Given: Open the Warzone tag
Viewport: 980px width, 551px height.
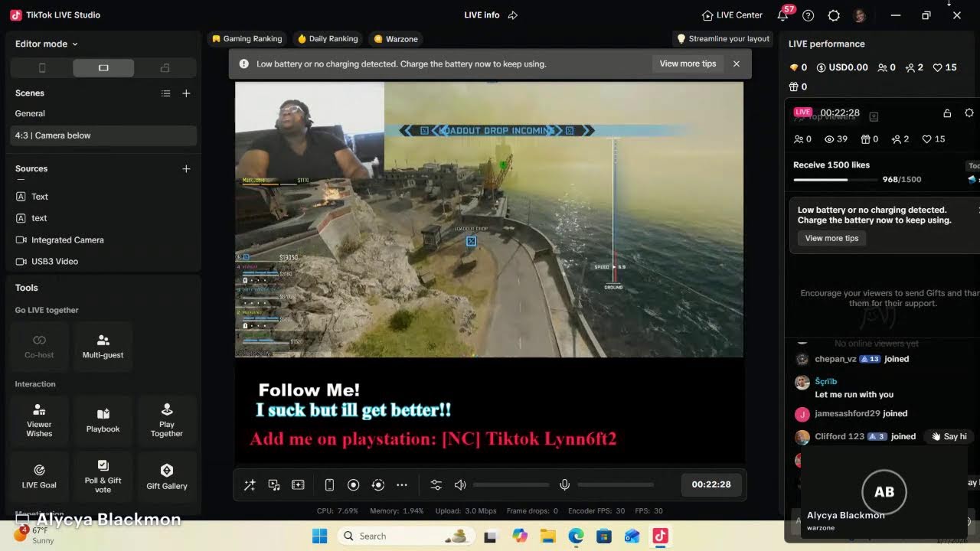Looking at the screenshot, I should [396, 39].
